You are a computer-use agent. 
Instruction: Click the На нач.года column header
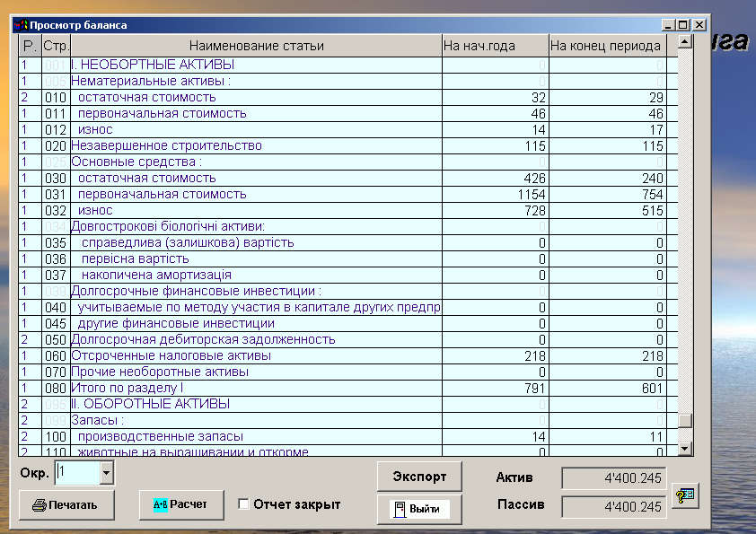495,46
